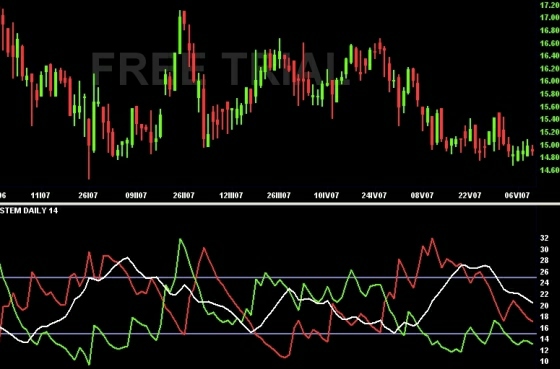Screen dimensions: 560x369
Task: Click the 15.60 price axis label
Action: [550, 106]
